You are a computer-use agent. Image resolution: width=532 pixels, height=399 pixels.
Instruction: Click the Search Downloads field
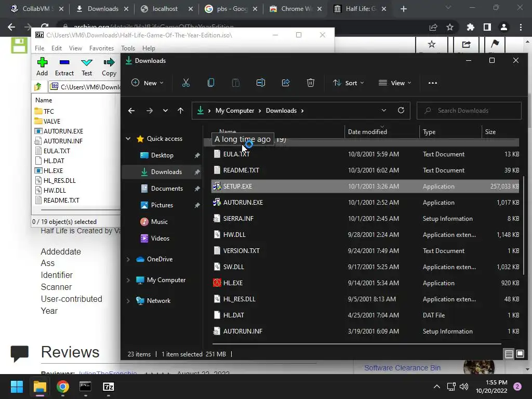pyautogui.click(x=469, y=111)
